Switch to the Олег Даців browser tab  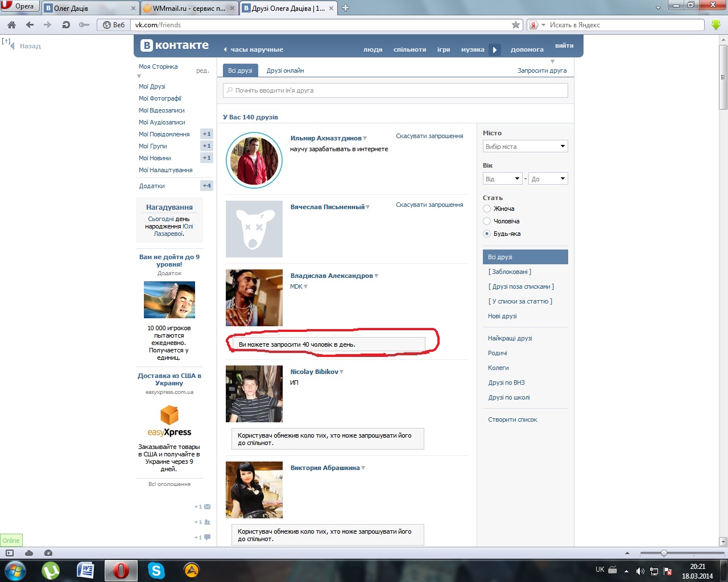point(91,8)
